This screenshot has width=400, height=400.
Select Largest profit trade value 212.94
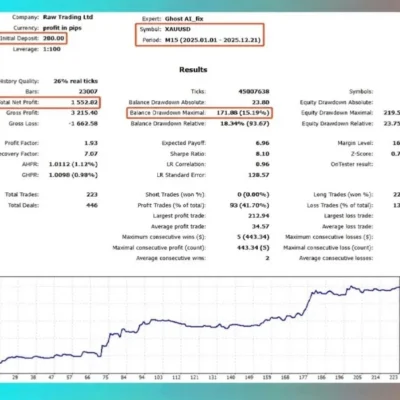259,216
